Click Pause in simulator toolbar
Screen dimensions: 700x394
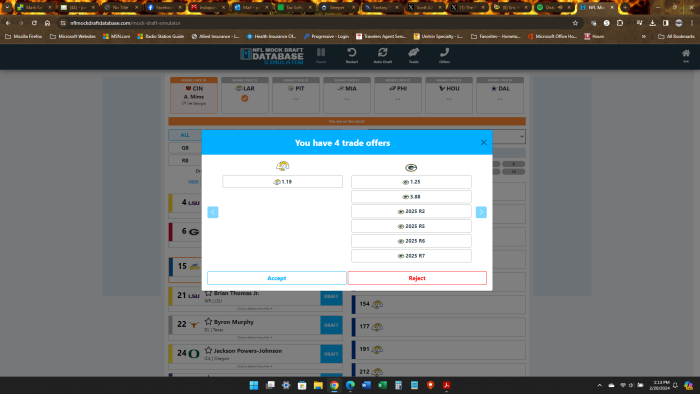pos(321,56)
